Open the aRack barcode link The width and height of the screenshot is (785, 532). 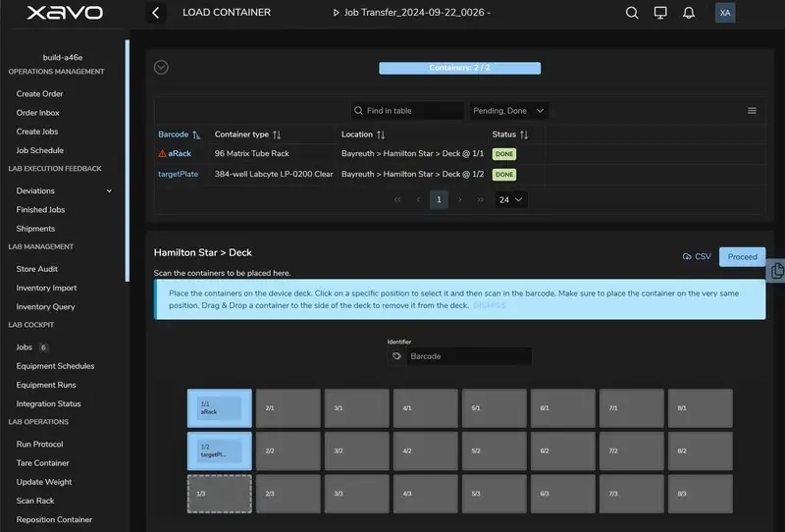pos(180,153)
